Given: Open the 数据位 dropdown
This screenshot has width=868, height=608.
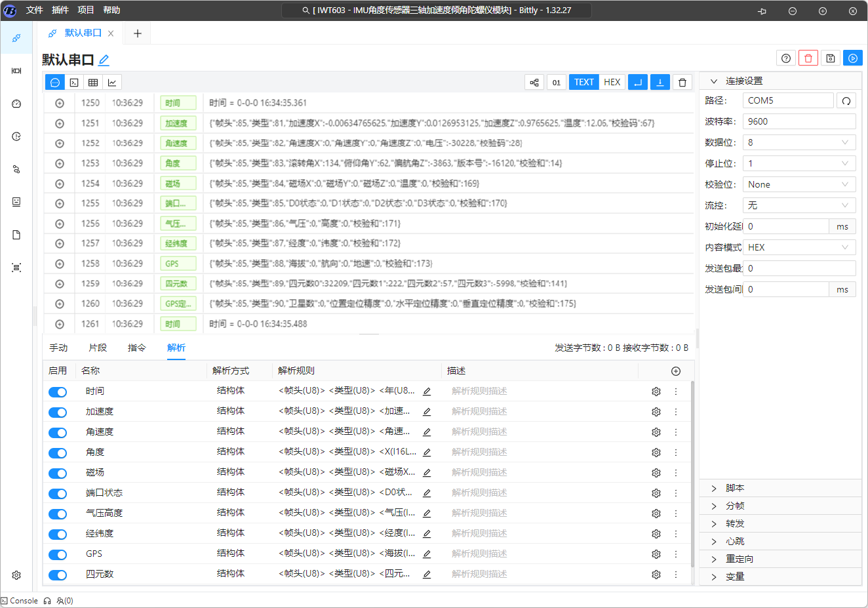Looking at the screenshot, I should tap(799, 142).
